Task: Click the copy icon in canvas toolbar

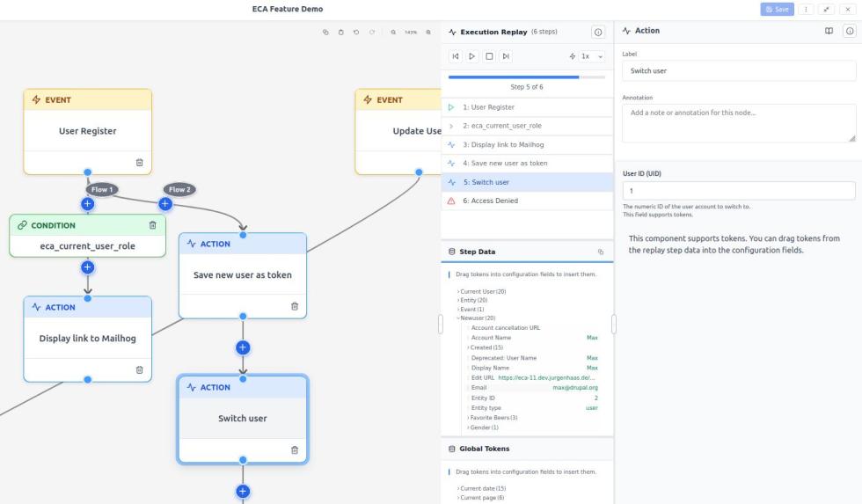Action: coord(325,33)
